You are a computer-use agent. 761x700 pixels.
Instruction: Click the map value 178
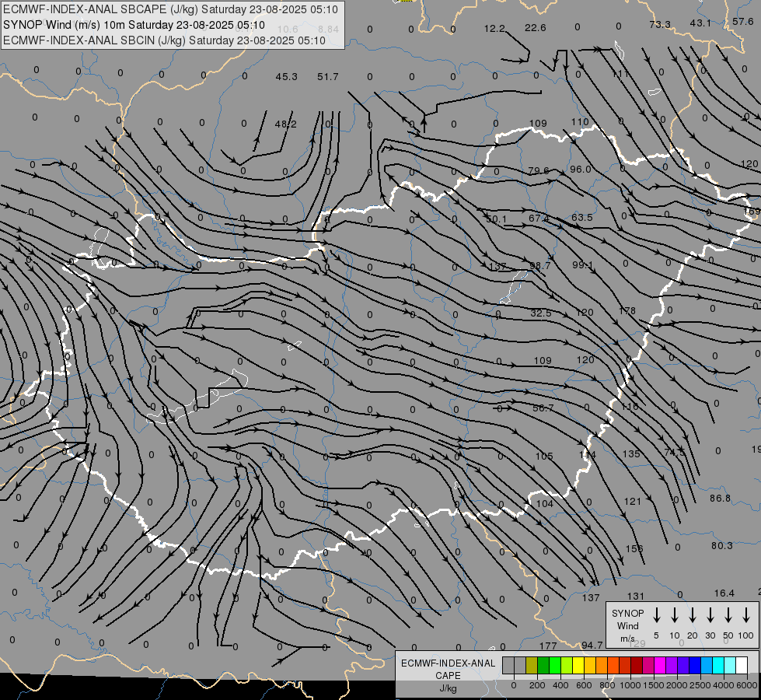pos(627,310)
